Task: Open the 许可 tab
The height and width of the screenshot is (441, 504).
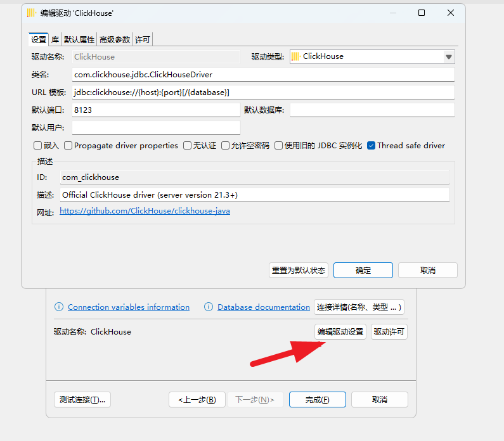Action: (143, 39)
